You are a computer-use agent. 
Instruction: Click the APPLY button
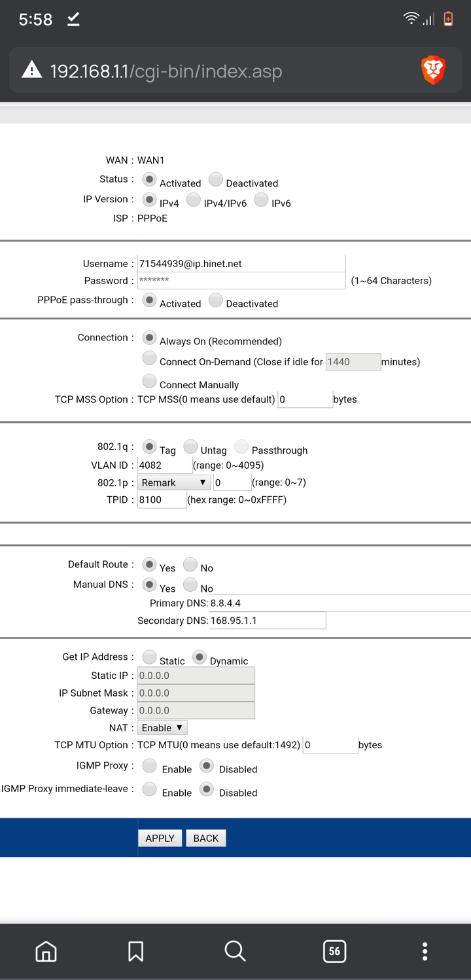160,838
